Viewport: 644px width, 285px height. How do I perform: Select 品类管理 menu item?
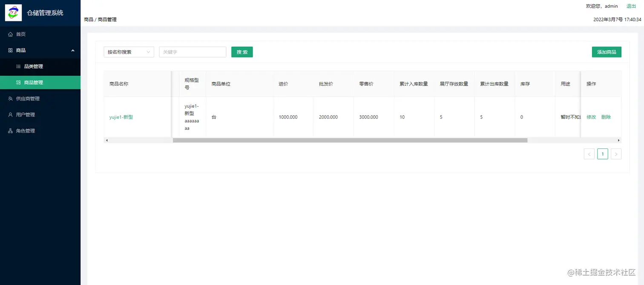(40, 66)
